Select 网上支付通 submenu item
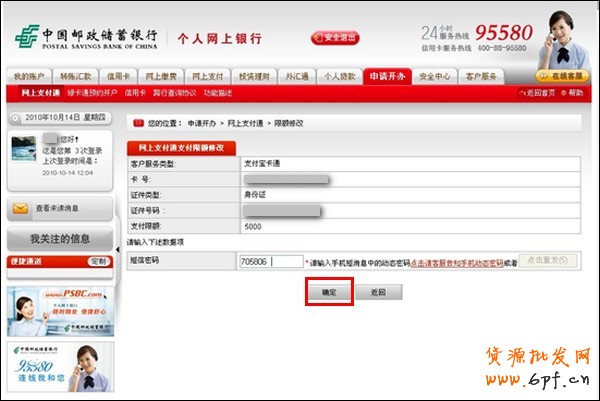Viewport: 600px width, 401px height. tap(39, 93)
